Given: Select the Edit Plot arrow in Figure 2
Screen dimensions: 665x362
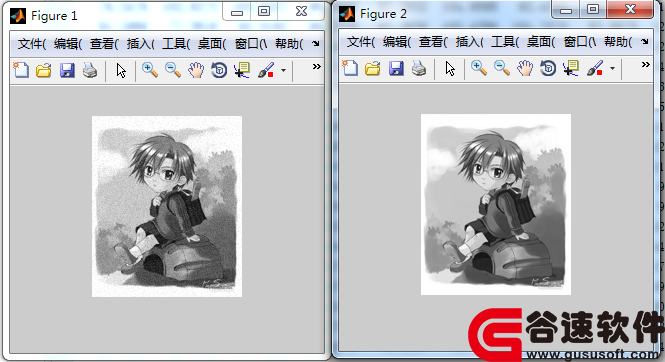Looking at the screenshot, I should pos(450,68).
